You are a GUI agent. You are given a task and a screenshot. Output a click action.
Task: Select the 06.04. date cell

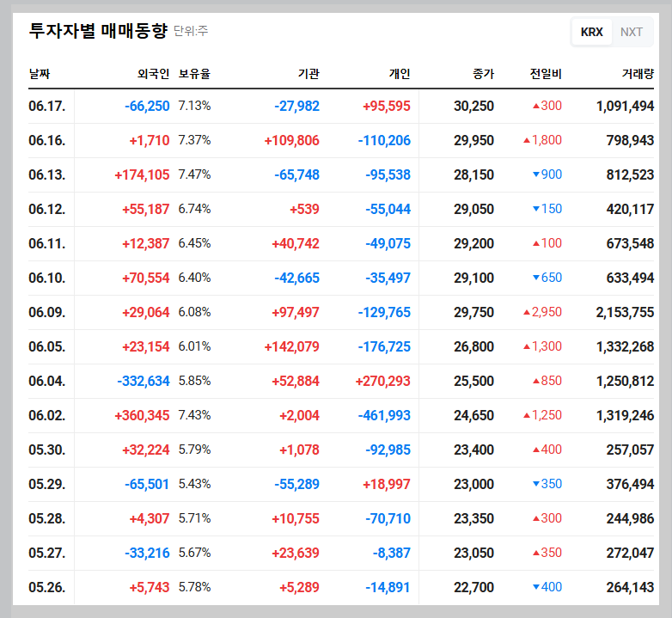47,381
